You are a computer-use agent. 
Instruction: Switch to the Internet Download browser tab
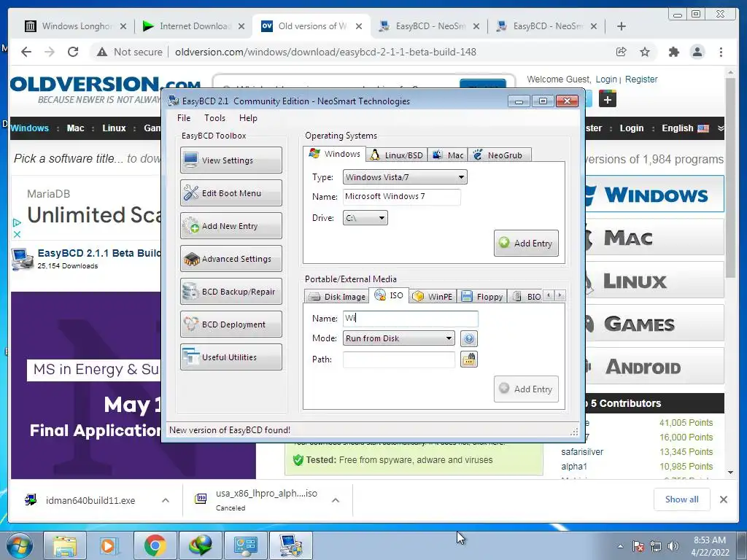pyautogui.click(x=194, y=26)
